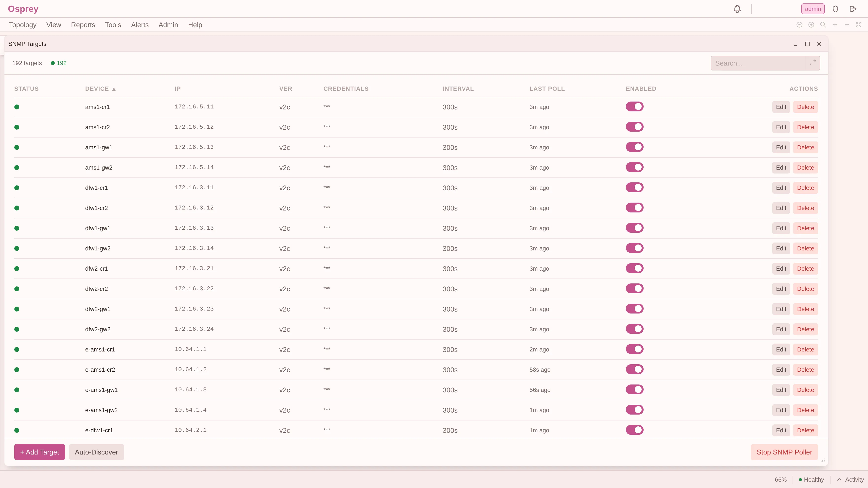Edit the dfw2-gw1 target
The height and width of the screenshot is (488, 868).
tap(781, 309)
